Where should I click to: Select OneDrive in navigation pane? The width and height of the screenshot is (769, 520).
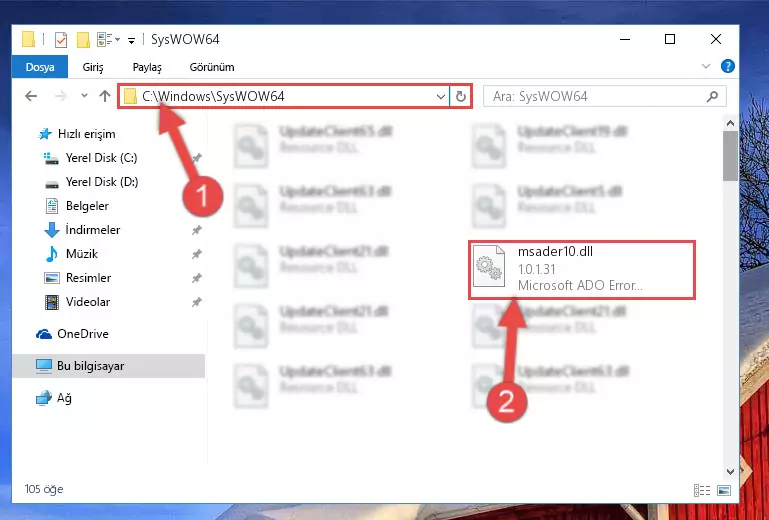[72, 334]
